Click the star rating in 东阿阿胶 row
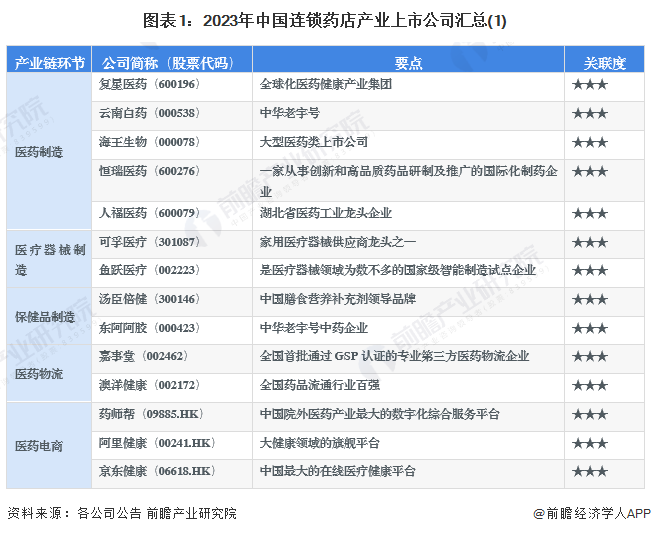The height and width of the screenshot is (534, 651). click(590, 329)
